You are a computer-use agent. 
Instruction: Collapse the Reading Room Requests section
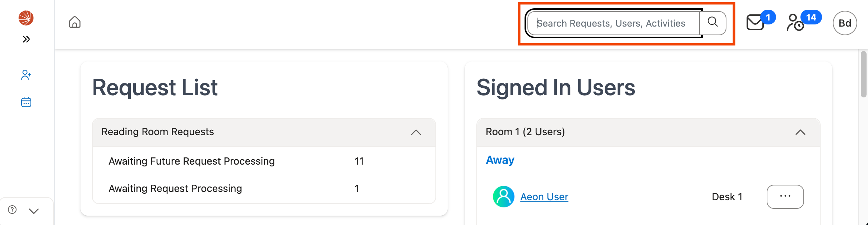tap(416, 132)
